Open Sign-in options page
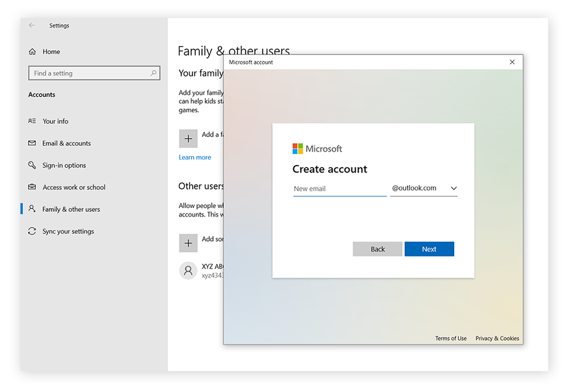The image size is (571, 392). point(64,165)
